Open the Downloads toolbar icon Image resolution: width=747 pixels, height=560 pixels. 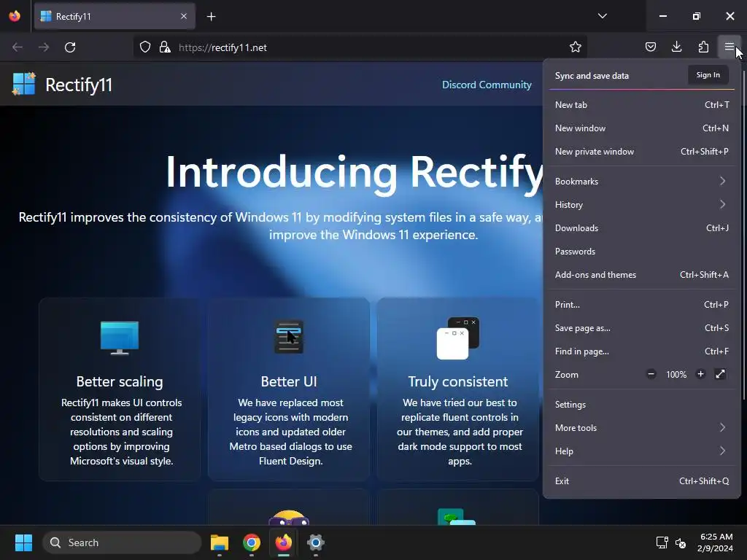676,47
